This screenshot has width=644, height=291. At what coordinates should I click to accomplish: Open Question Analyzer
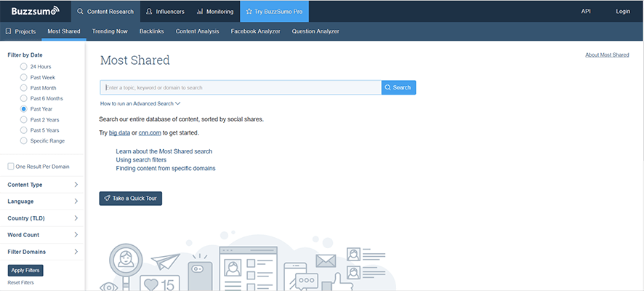[315, 31]
